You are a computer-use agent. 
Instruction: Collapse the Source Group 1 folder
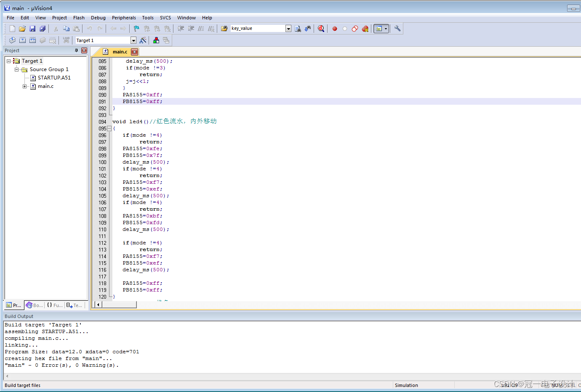17,69
